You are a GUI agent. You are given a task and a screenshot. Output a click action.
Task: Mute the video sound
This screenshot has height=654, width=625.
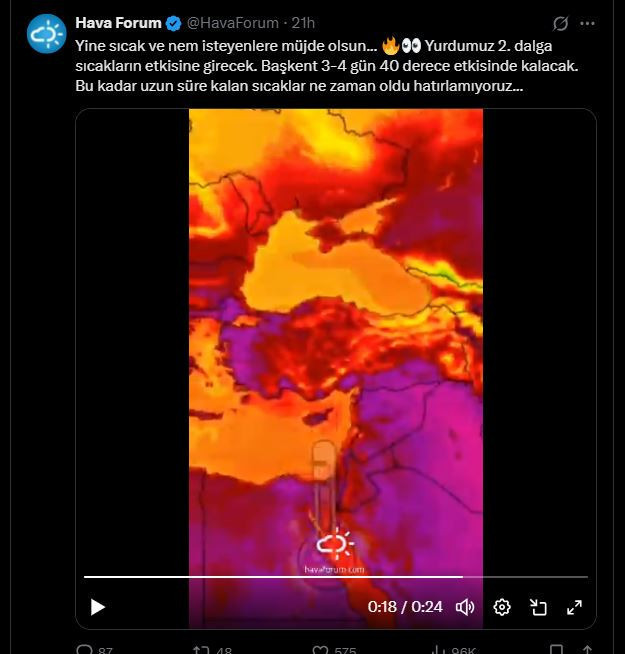coord(465,607)
